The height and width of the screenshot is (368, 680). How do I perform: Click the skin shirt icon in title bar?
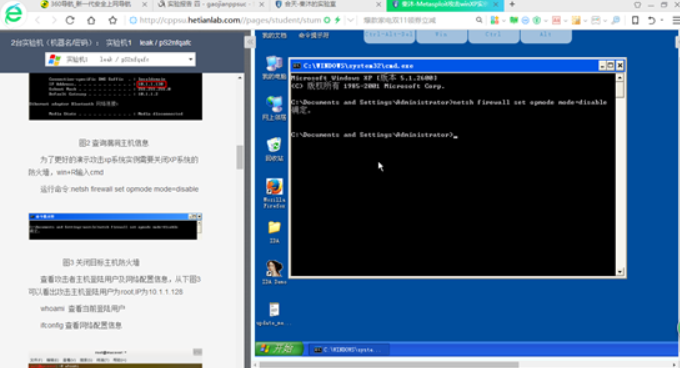tap(637, 5)
